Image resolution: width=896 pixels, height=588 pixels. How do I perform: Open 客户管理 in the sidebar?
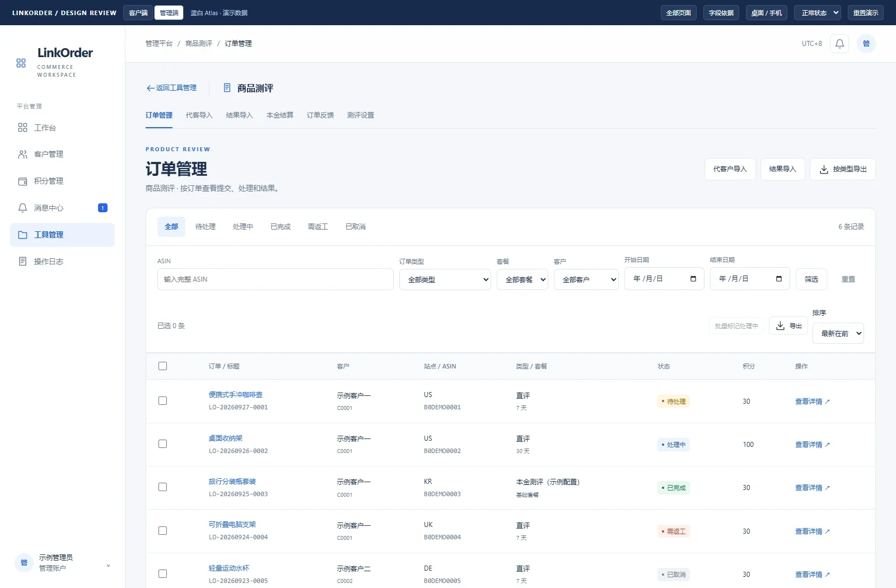point(62,154)
